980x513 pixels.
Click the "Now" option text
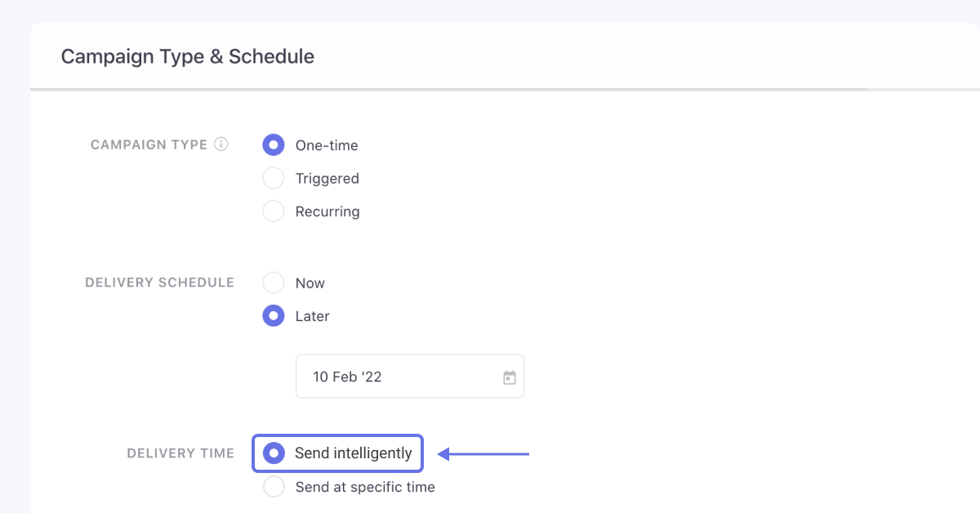tap(310, 283)
